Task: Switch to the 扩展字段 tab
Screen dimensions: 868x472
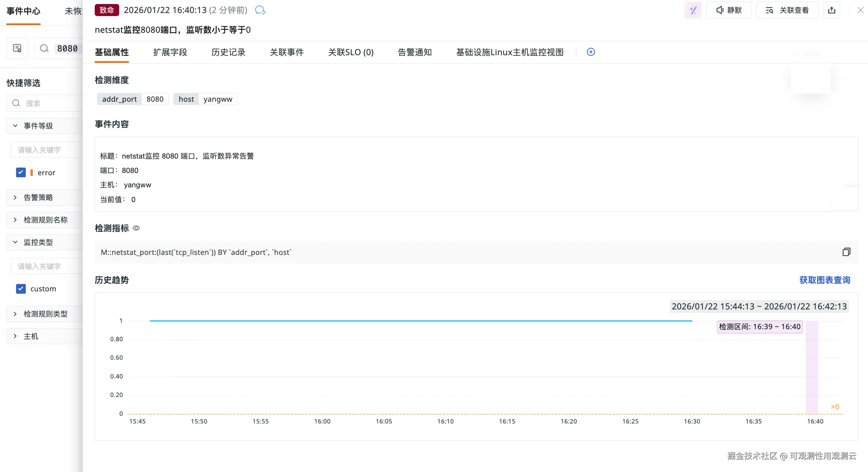Action: pos(170,52)
